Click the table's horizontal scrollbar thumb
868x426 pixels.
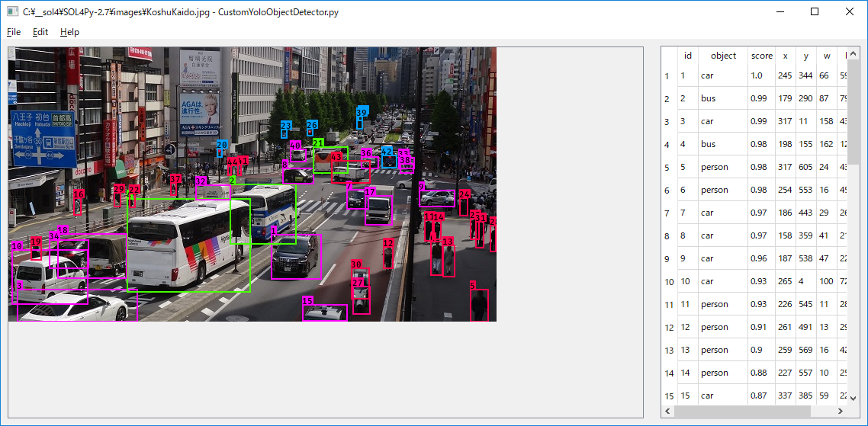742,411
